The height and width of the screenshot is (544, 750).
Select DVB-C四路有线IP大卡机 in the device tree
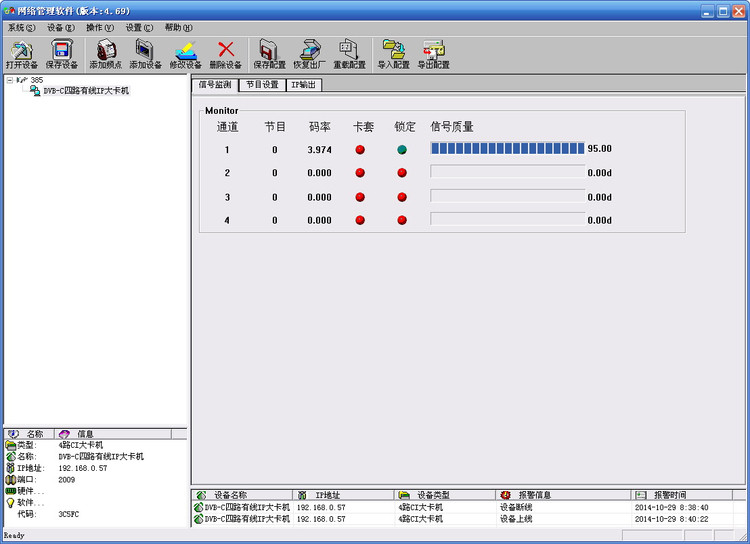coord(86,90)
